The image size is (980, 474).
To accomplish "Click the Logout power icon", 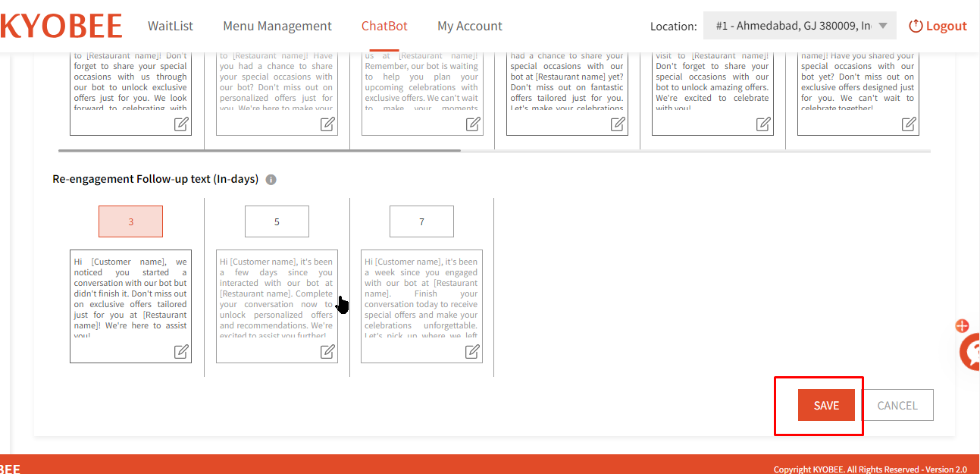I will (916, 26).
